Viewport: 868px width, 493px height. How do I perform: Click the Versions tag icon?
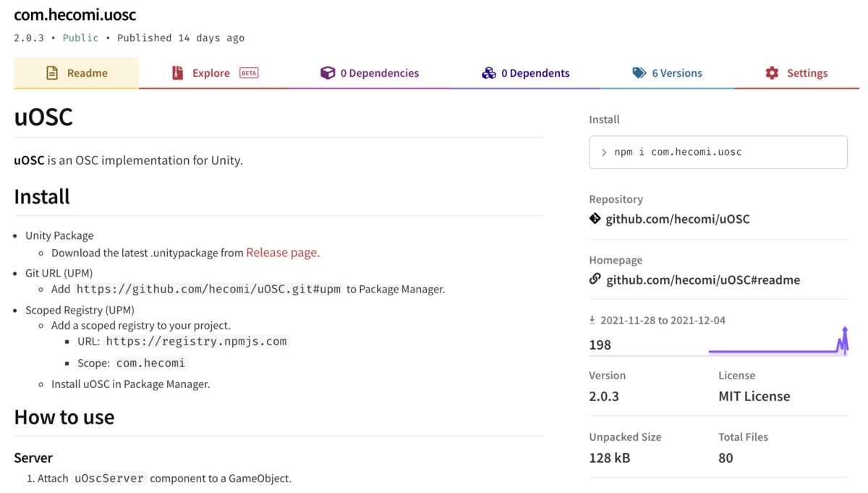pos(639,72)
